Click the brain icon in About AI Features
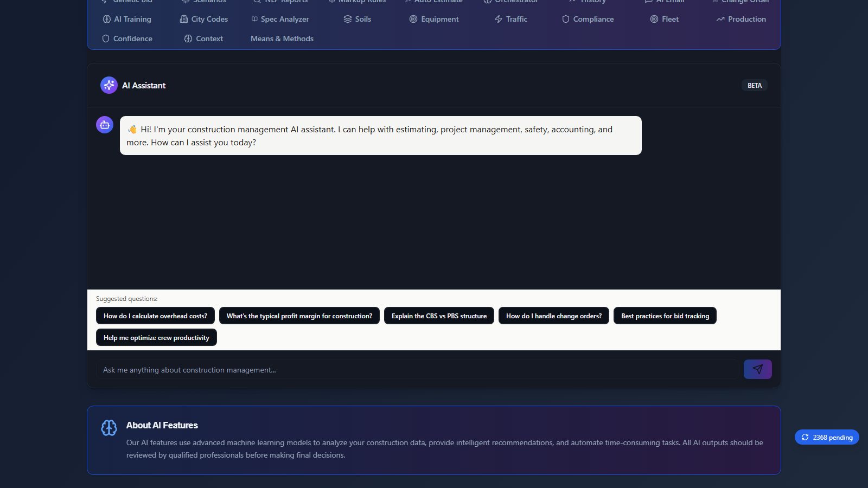This screenshot has height=488, width=868. click(109, 428)
